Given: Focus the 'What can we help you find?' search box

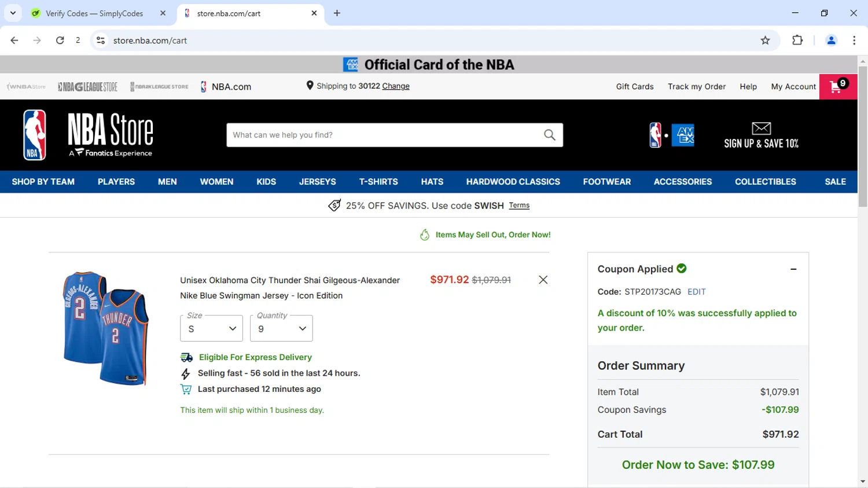Looking at the screenshot, I should coord(384,135).
